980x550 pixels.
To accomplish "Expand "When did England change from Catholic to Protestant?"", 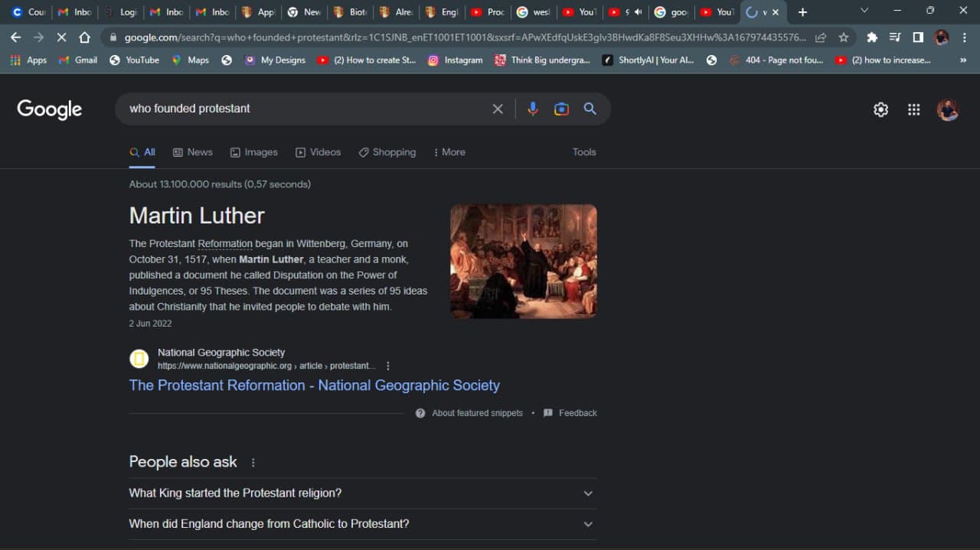I will (x=363, y=524).
